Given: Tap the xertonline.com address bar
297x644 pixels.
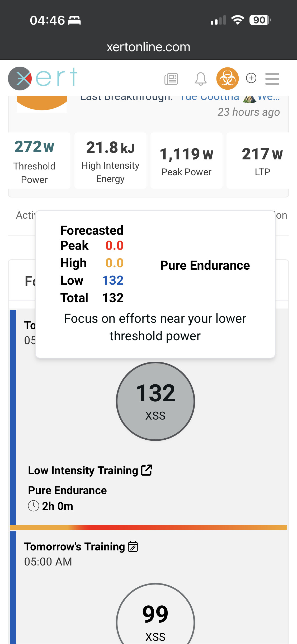Looking at the screenshot, I should pyautogui.click(x=148, y=47).
